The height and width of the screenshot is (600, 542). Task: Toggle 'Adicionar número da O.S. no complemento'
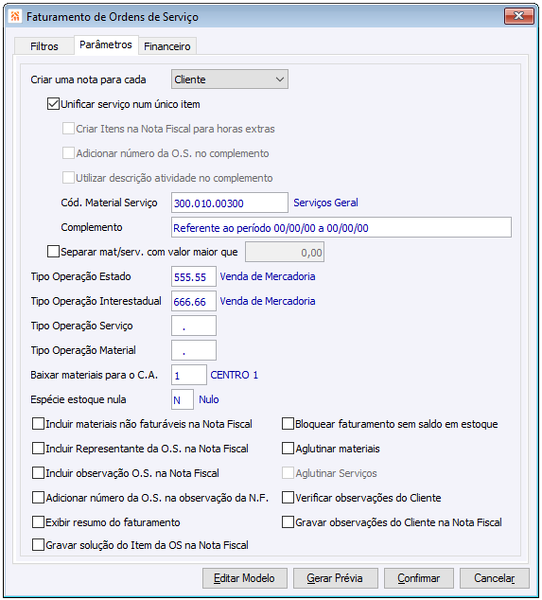tap(69, 153)
